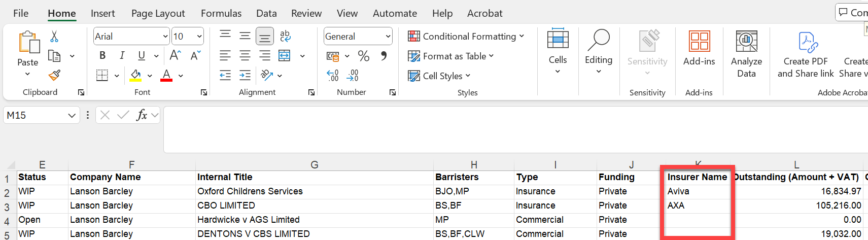The width and height of the screenshot is (868, 240).
Task: Click Create PDF and Share link
Action: [x=806, y=55]
